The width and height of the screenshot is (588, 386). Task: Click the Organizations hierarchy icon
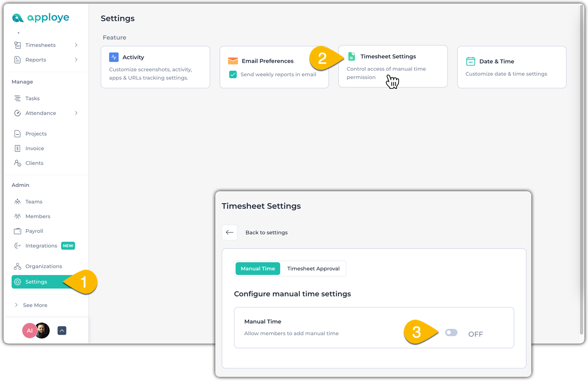[x=17, y=266]
